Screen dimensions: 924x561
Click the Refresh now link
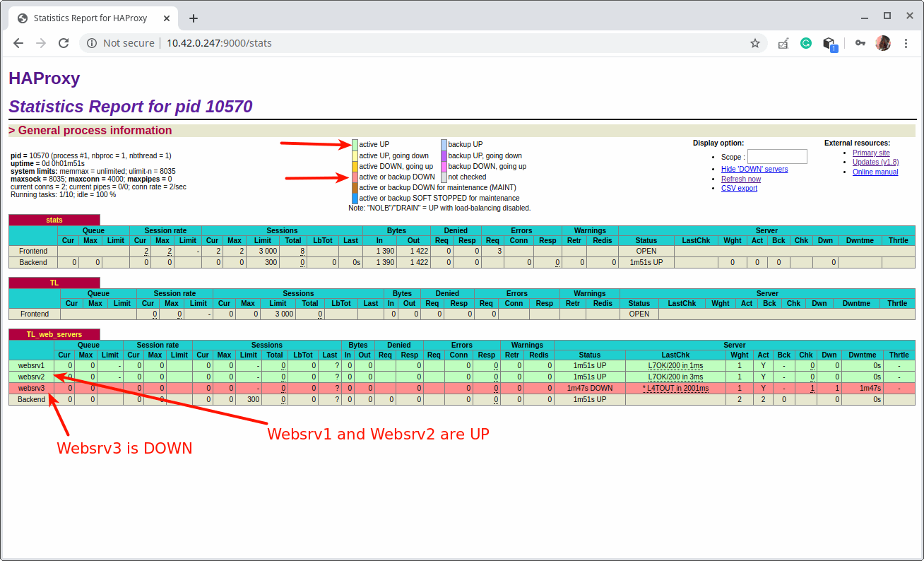click(x=741, y=179)
